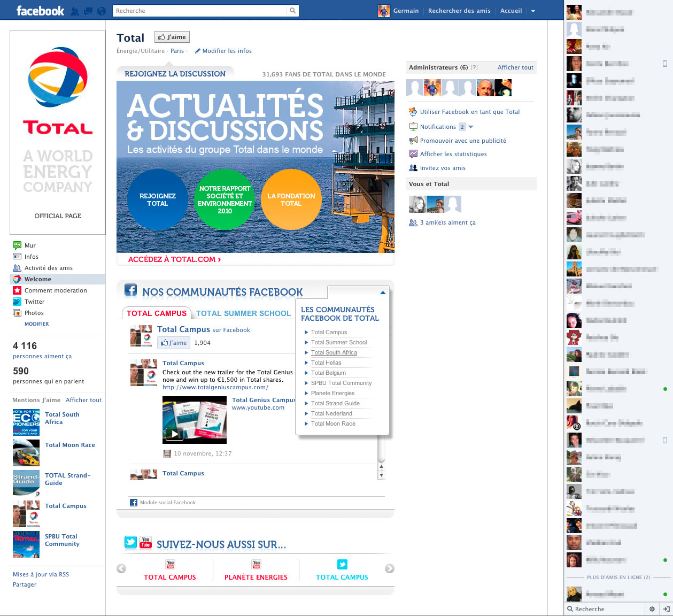The image size is (673, 616).
Task: Open YouTube Total Campus channel icon
Action: tap(171, 564)
